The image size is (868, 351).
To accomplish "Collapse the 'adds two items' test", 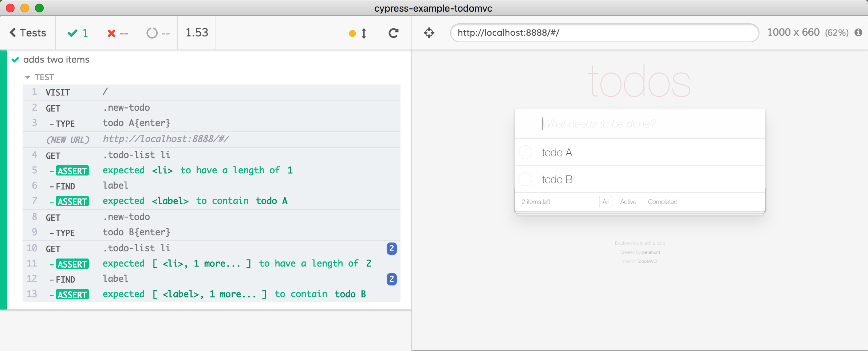I will tap(56, 59).
